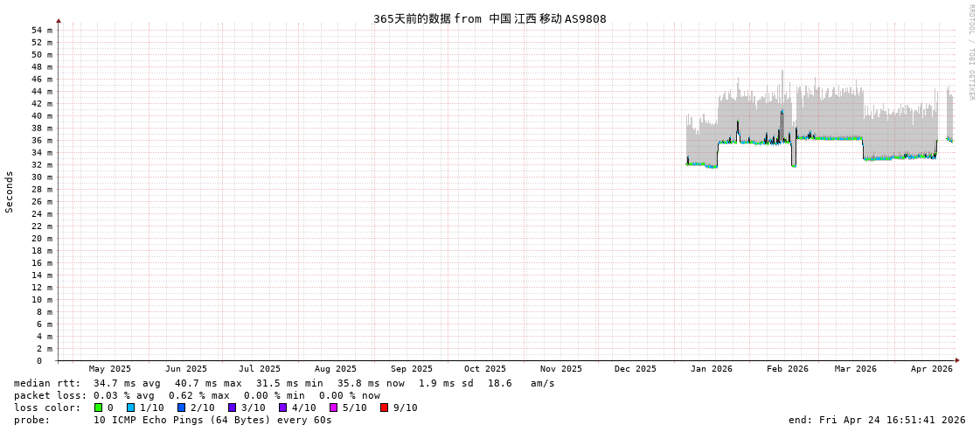Select the Feb 2026 time axis label
The image size is (980, 432).
(787, 369)
